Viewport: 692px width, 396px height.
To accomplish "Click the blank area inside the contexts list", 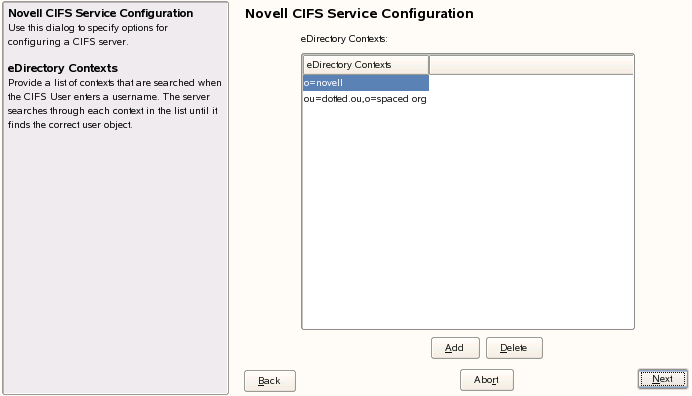I will pos(468,216).
